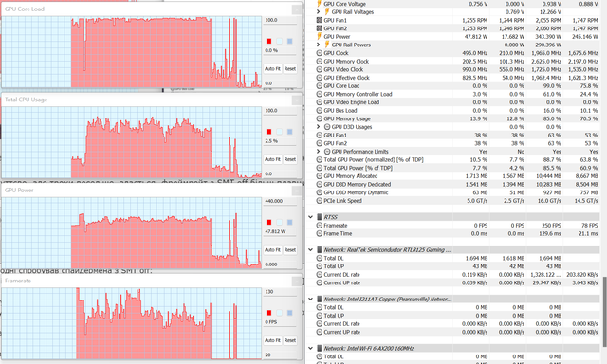This screenshot has width=607, height=364.
Task: Click the PCIe Link Speed sensor icon
Action: 320,201
